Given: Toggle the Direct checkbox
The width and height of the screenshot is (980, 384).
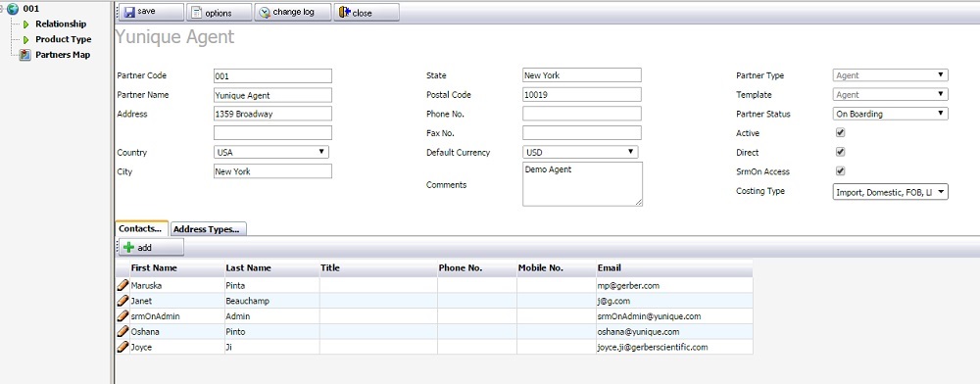Looking at the screenshot, I should 841,152.
